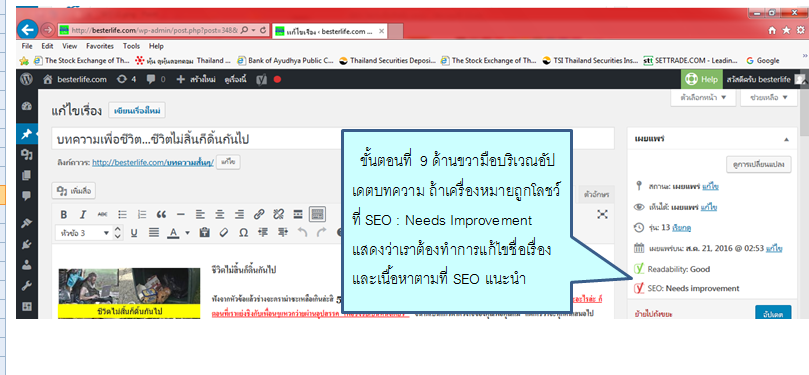809x375 pixels.
Task: Clear formatting with the eraser icon
Action: 223,233
